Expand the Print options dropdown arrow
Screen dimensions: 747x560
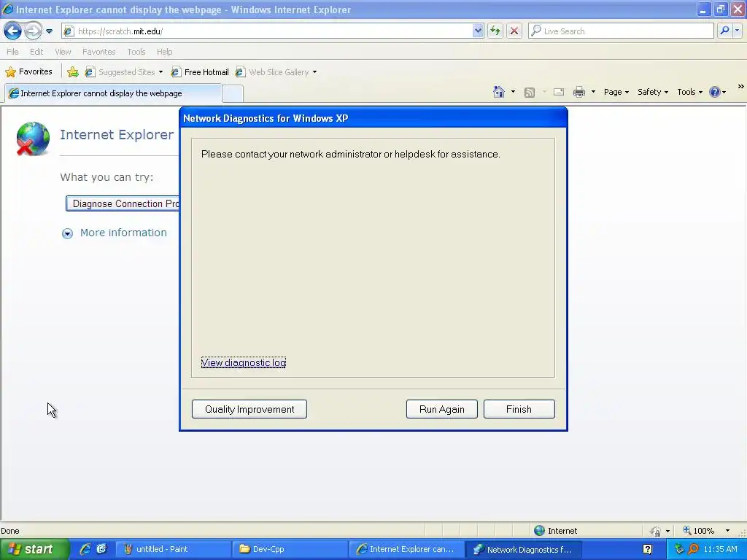pos(593,92)
